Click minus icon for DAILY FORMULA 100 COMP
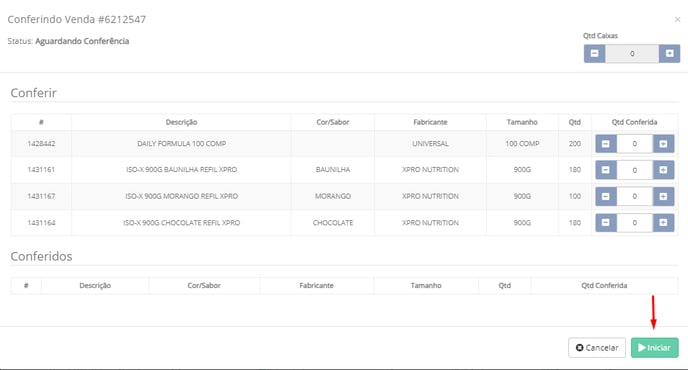 tap(606, 144)
